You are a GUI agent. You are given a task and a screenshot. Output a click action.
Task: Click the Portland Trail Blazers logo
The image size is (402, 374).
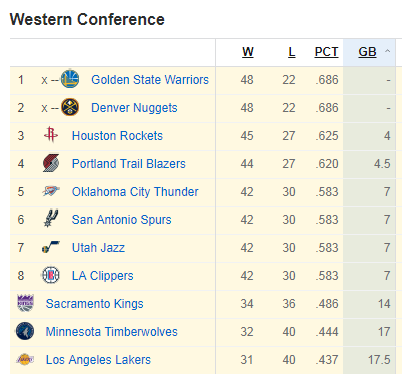click(51, 163)
